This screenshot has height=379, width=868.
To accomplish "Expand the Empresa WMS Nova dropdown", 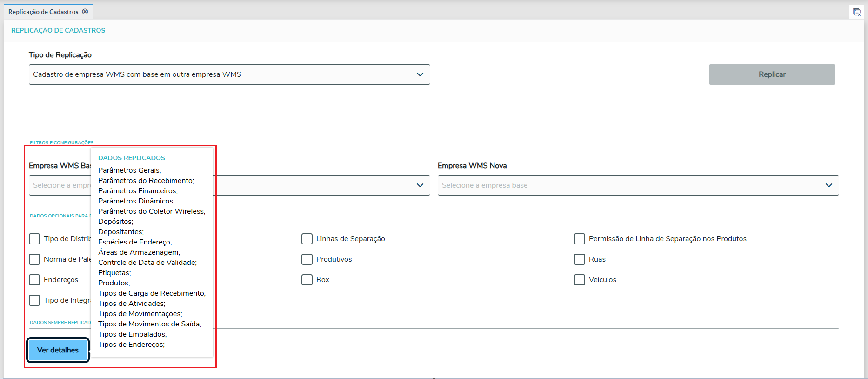I will click(x=828, y=185).
